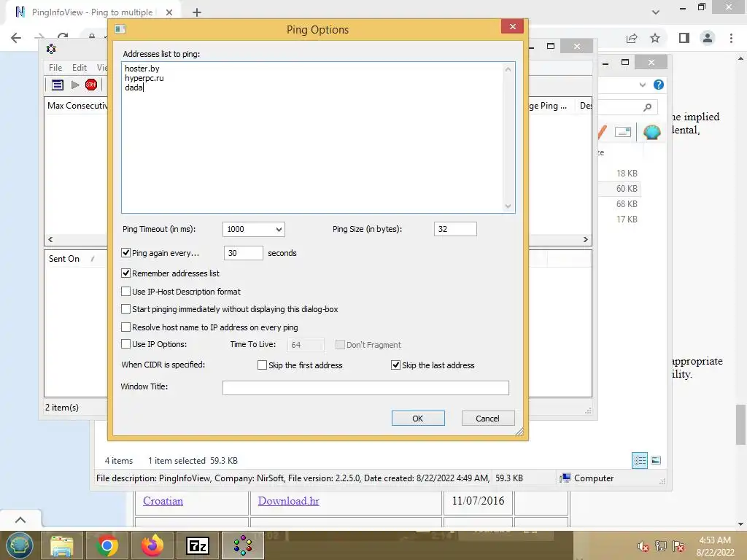This screenshot has height=560, width=747.
Task: Uncheck Ping again every... checkbox
Action: coord(125,253)
